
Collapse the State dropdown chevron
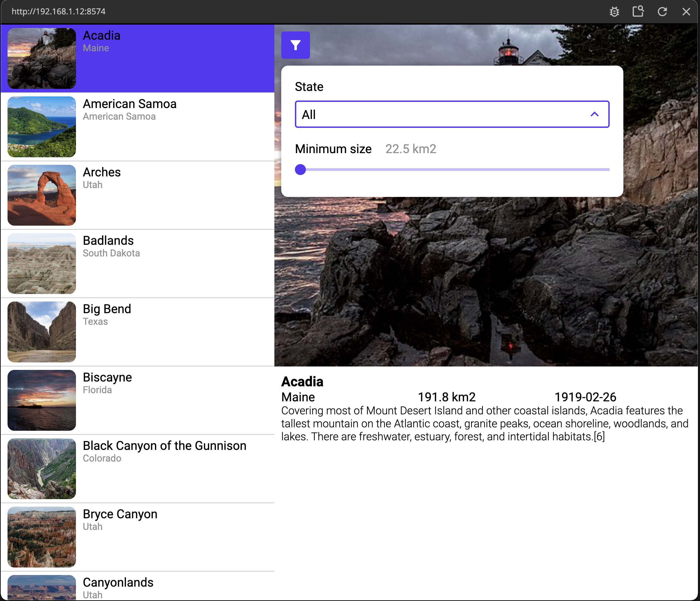pyautogui.click(x=595, y=114)
